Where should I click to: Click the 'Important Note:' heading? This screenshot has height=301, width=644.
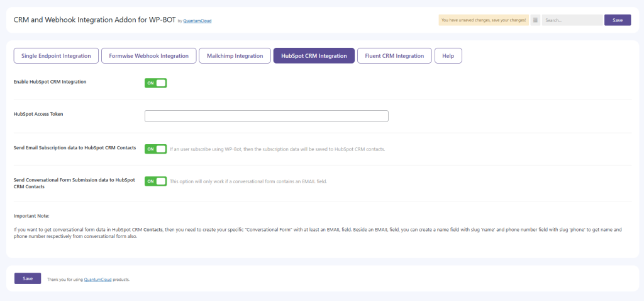point(31,216)
